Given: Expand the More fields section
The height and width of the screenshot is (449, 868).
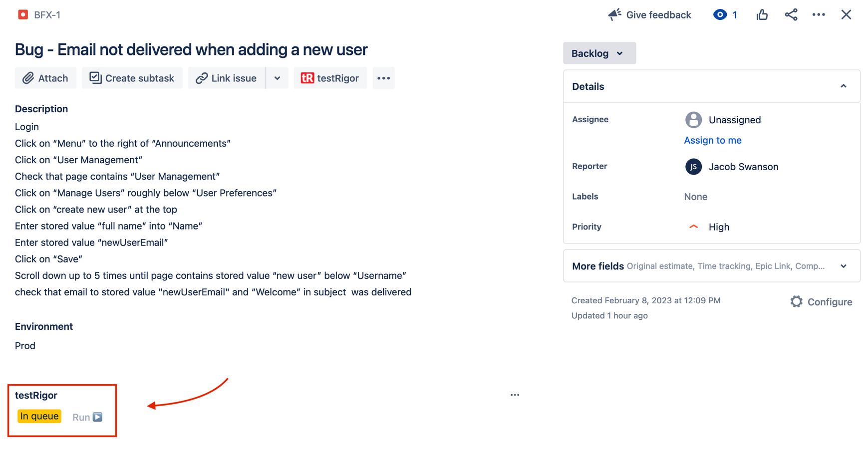Looking at the screenshot, I should (x=712, y=266).
